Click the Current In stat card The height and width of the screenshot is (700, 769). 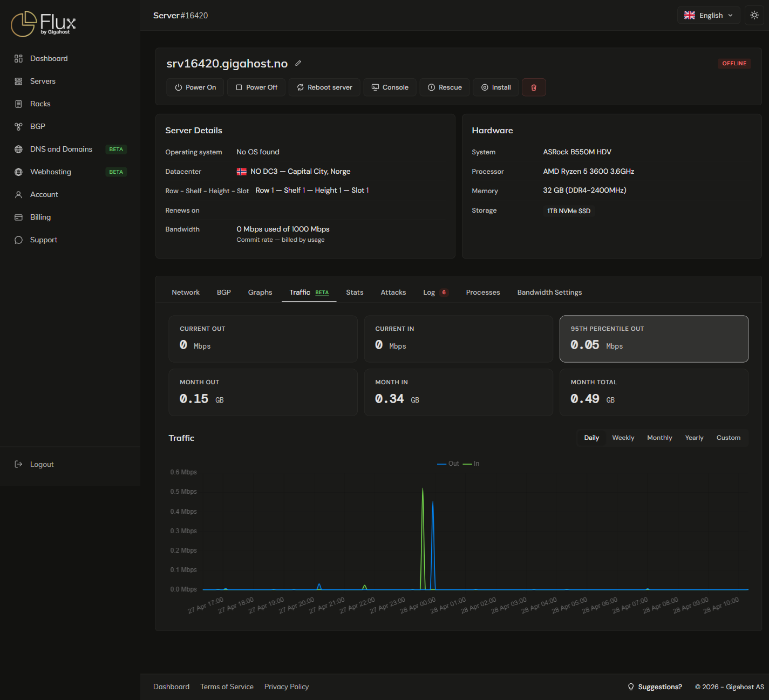click(459, 339)
